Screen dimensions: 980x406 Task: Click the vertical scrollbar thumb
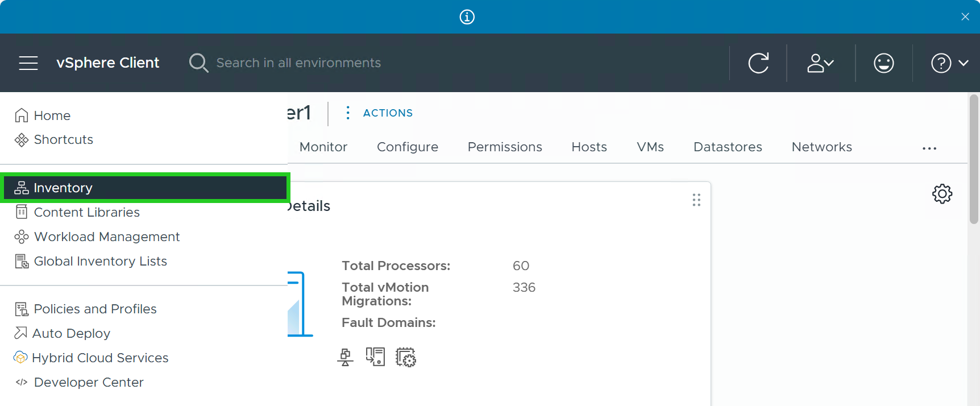(974, 159)
